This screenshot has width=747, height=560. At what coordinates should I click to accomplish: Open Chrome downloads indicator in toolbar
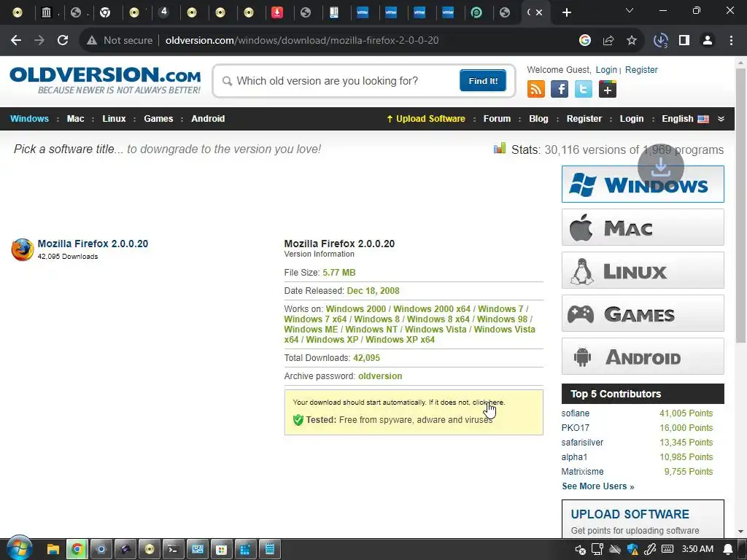(661, 41)
